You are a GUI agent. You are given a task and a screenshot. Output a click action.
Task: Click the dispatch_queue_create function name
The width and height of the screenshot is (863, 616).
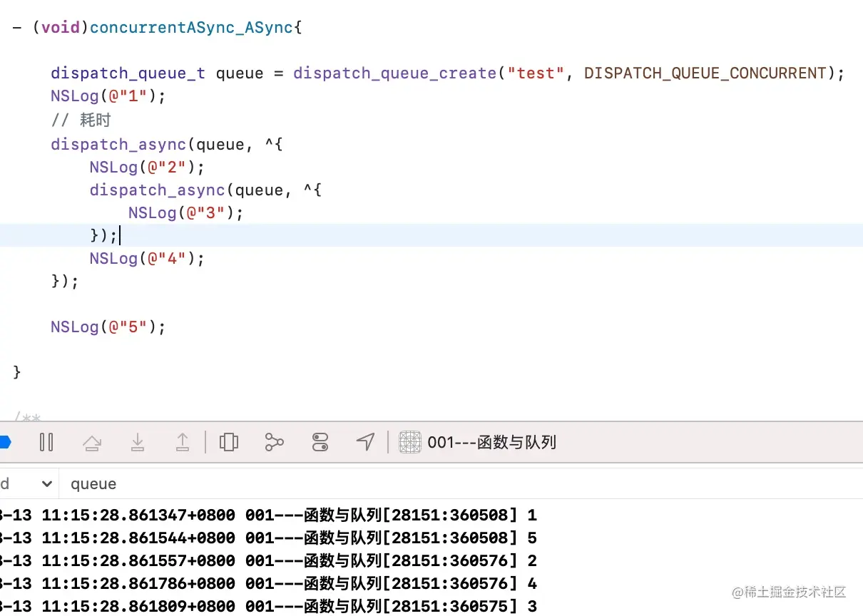(x=394, y=73)
